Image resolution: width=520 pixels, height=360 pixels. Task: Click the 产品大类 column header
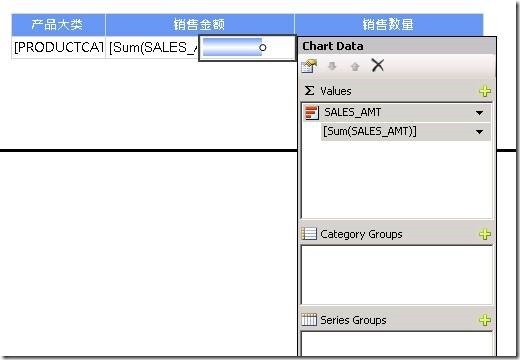[x=58, y=25]
